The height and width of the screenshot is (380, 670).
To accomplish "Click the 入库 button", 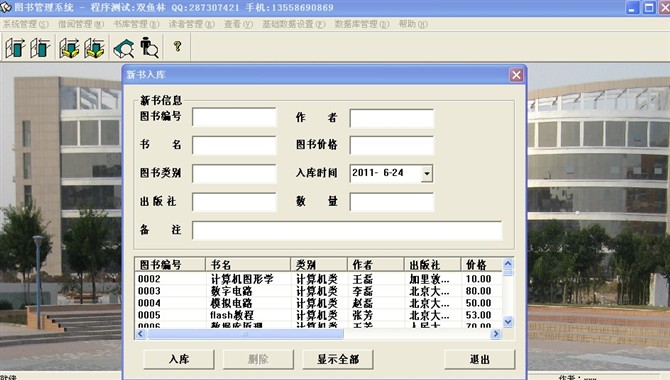I will coord(179,359).
